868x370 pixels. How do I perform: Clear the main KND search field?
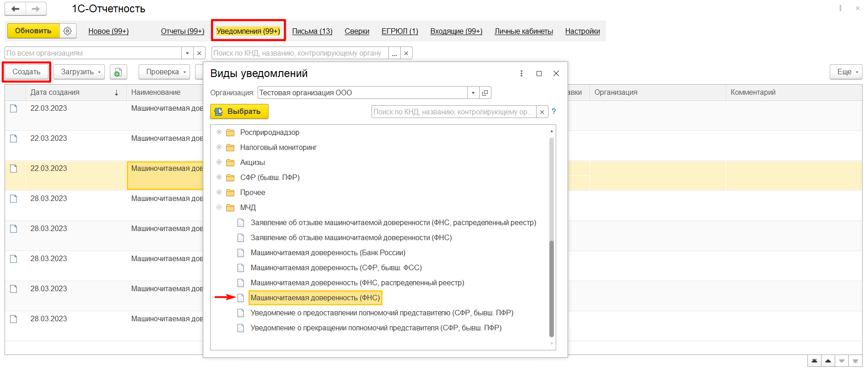pyautogui.click(x=406, y=53)
